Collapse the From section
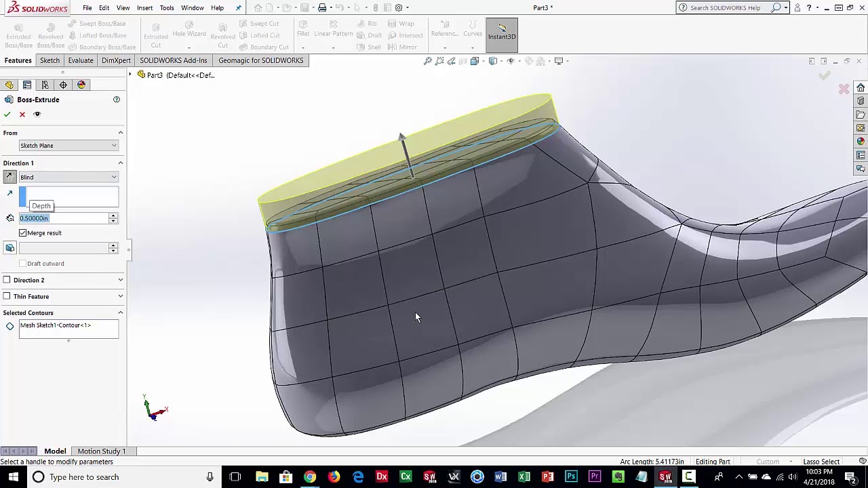868x488 pixels. click(x=121, y=133)
